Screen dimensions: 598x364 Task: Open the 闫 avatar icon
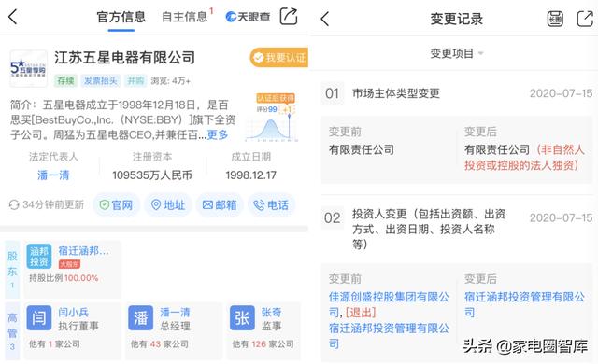39,318
